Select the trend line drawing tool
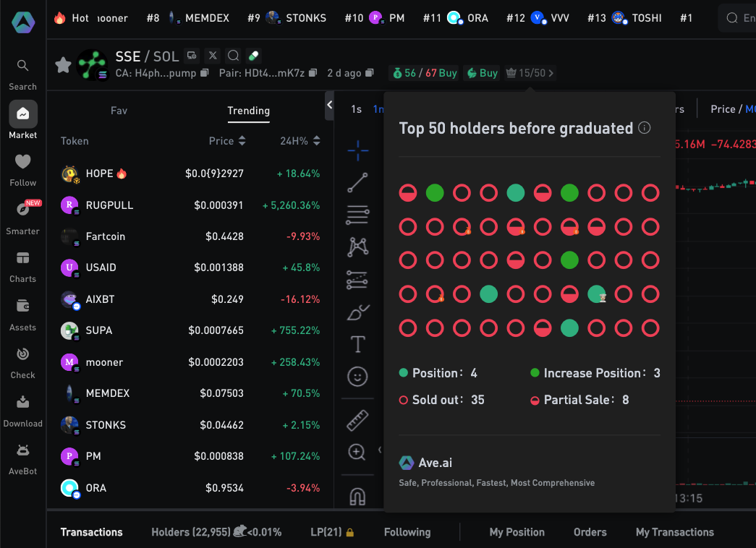Viewport: 756px width, 548px height. point(357,182)
